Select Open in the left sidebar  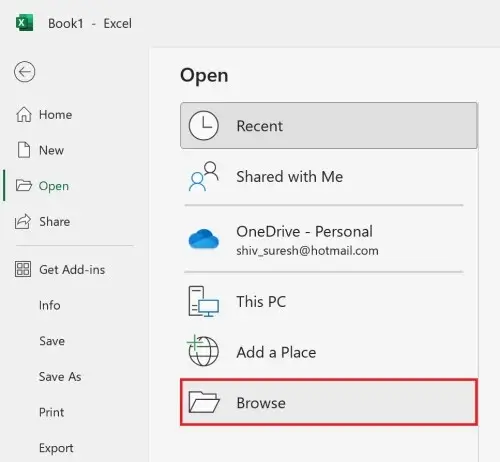(x=42, y=186)
